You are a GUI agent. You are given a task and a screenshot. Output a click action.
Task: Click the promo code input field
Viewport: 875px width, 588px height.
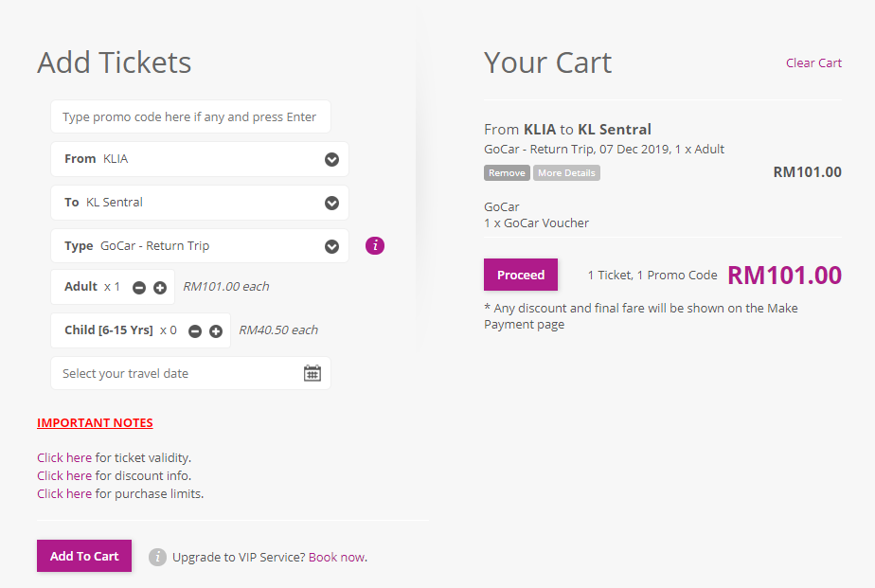pyautogui.click(x=189, y=117)
